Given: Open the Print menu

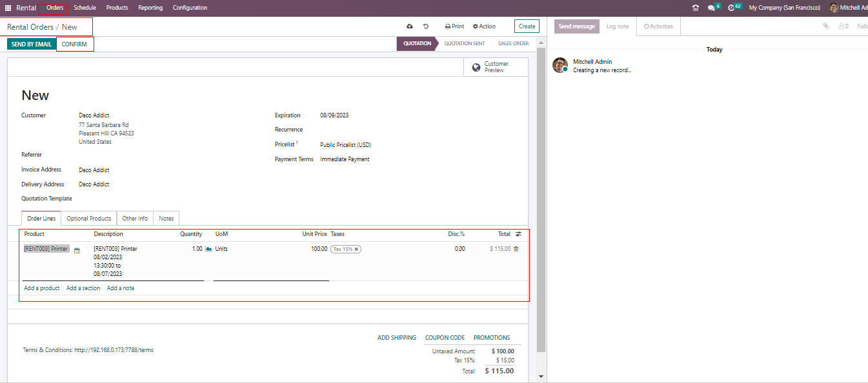Looking at the screenshot, I should [454, 26].
